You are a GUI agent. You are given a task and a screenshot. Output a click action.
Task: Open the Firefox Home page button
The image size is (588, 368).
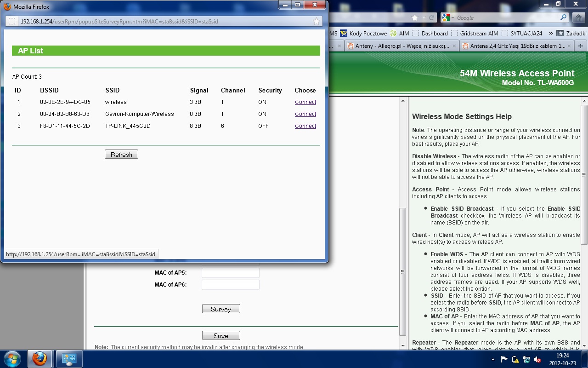(579, 17)
